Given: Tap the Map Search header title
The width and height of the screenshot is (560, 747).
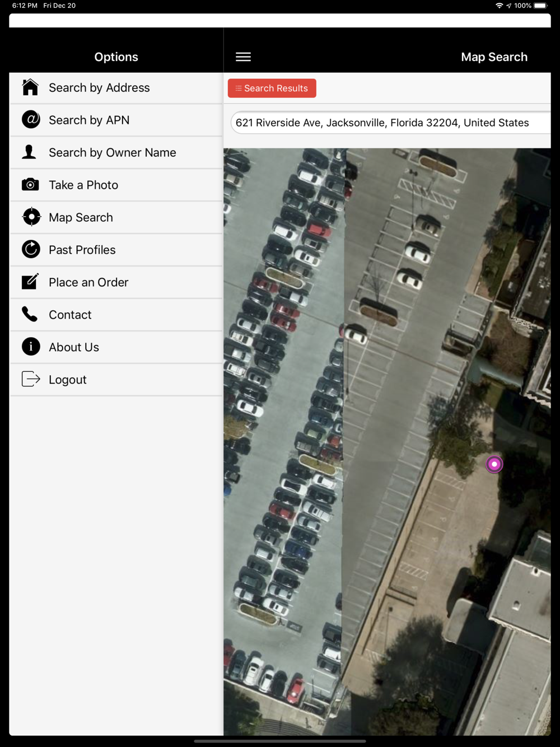Looking at the screenshot, I should (494, 57).
